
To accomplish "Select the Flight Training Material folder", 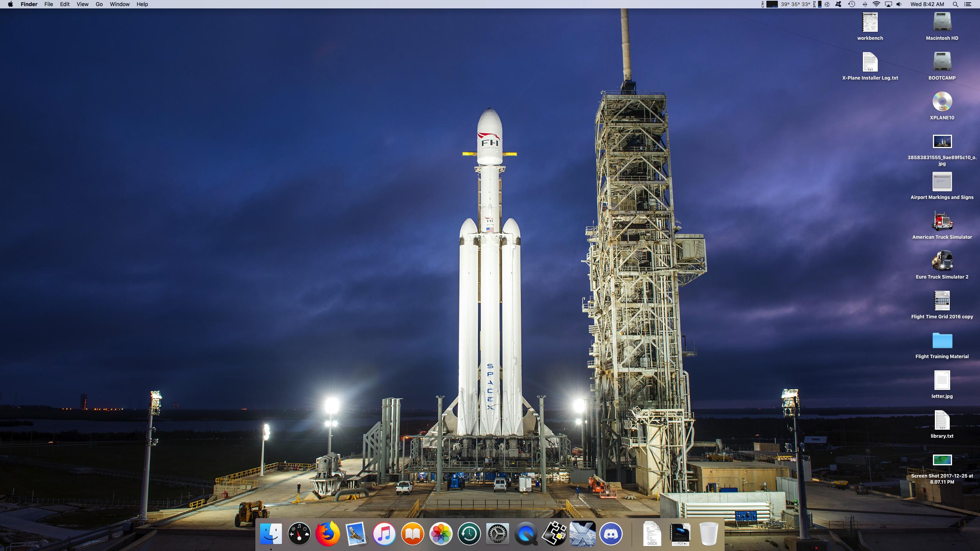I will pyautogui.click(x=942, y=341).
